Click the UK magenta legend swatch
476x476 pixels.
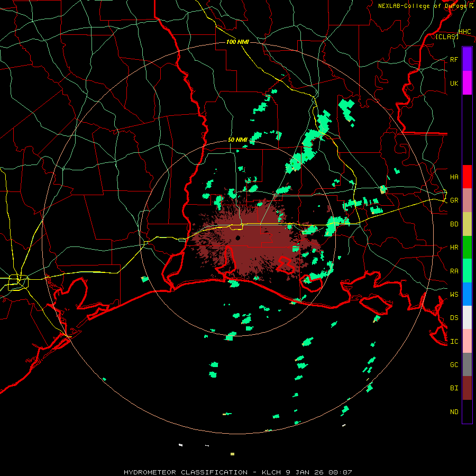point(467,83)
